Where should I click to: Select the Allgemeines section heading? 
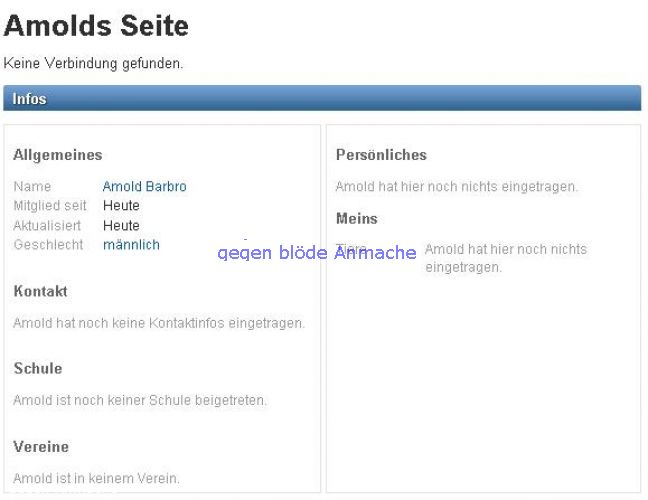58,155
